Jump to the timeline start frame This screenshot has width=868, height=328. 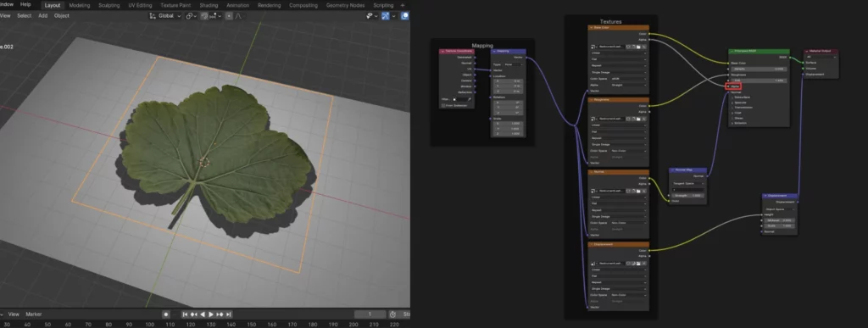click(185, 314)
